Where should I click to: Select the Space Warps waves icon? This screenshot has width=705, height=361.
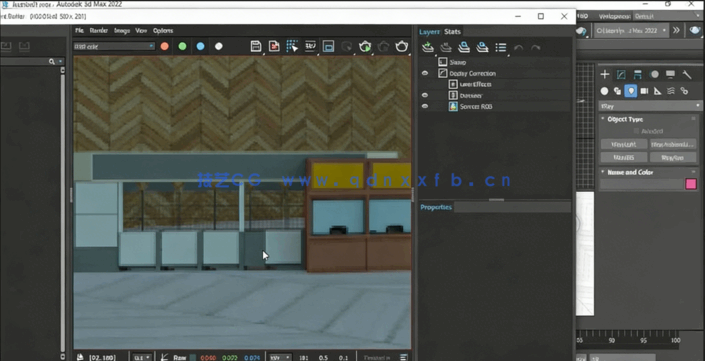(x=671, y=91)
